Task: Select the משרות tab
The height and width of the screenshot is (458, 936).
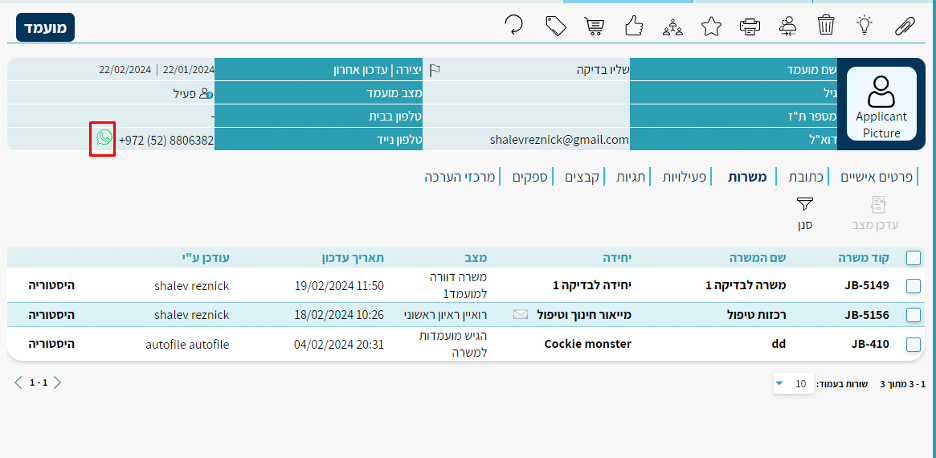Action: click(747, 177)
